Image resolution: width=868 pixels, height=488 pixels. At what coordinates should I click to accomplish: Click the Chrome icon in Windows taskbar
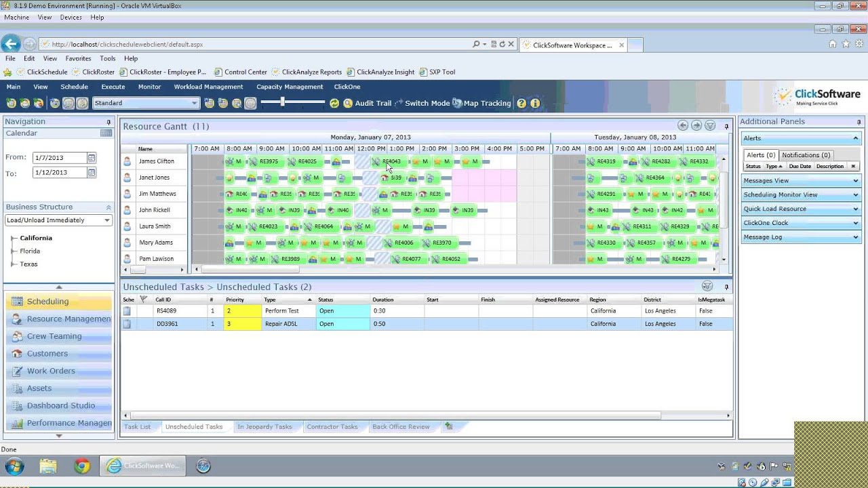[82, 466]
